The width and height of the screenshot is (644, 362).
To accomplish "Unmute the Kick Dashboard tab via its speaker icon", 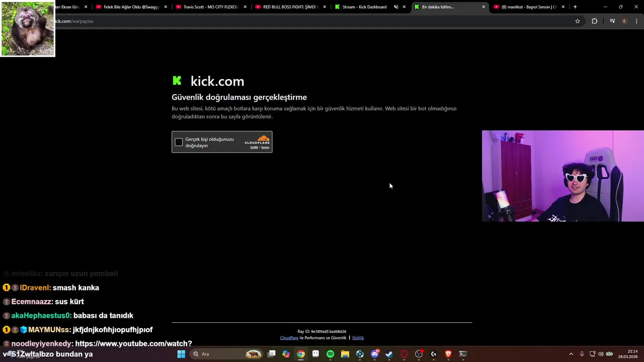I will tap(396, 7).
